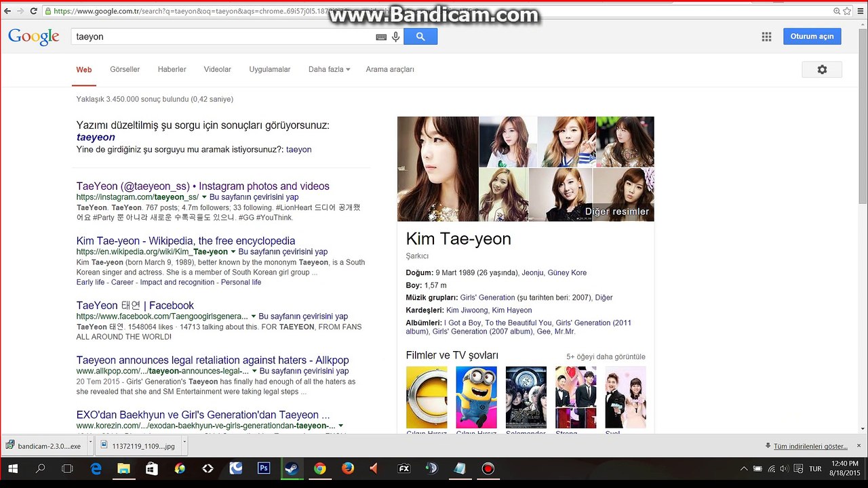Click the Google logo
Image resolution: width=868 pixels, height=488 pixels.
point(34,37)
